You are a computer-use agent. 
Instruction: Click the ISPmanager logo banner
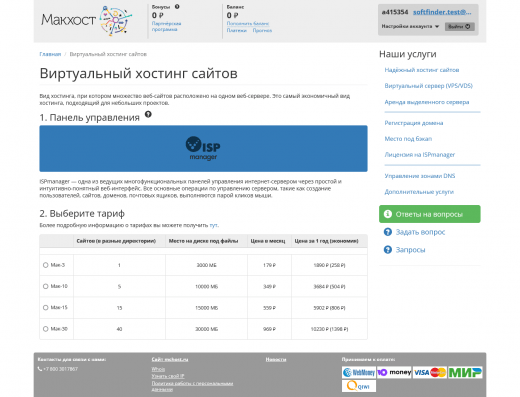click(203, 149)
